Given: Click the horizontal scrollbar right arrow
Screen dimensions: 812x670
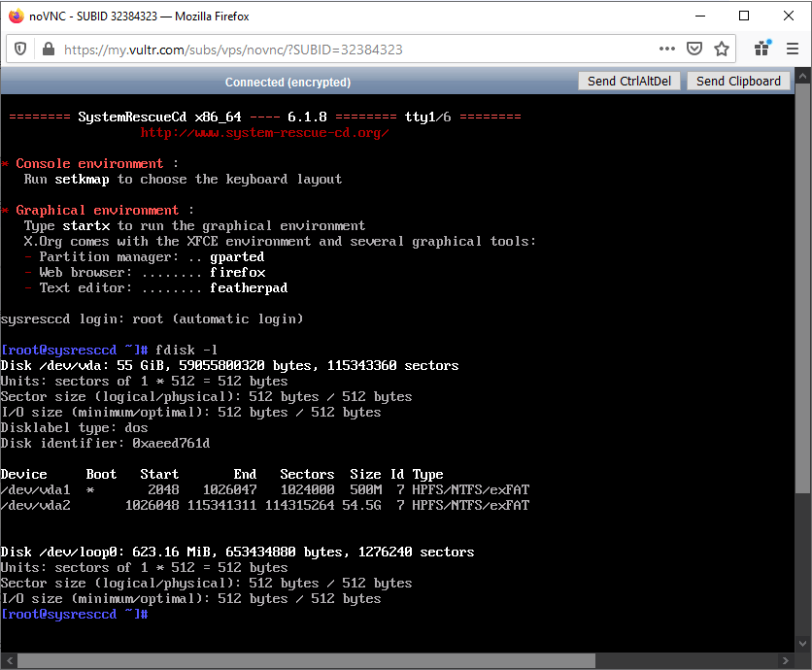Looking at the screenshot, I should click(786, 660).
